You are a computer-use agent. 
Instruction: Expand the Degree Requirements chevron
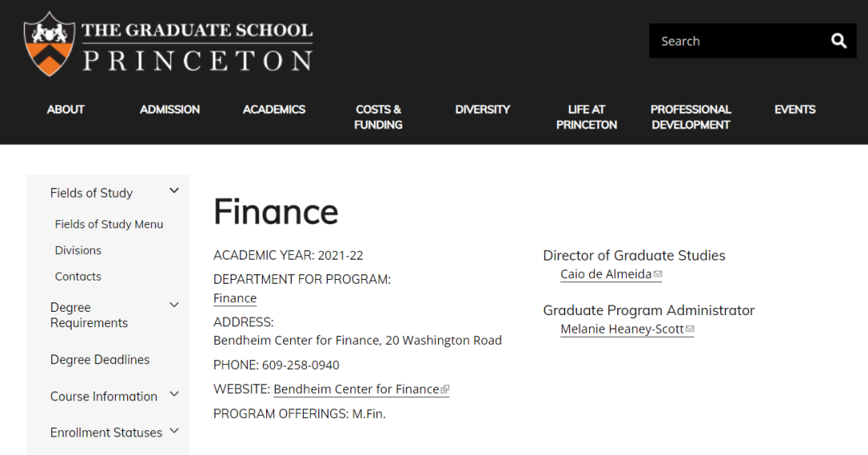click(x=174, y=305)
